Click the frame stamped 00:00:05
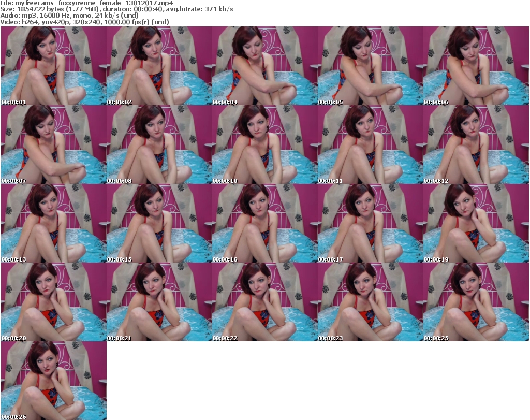Viewport: 530px width, 420px height. click(x=370, y=66)
